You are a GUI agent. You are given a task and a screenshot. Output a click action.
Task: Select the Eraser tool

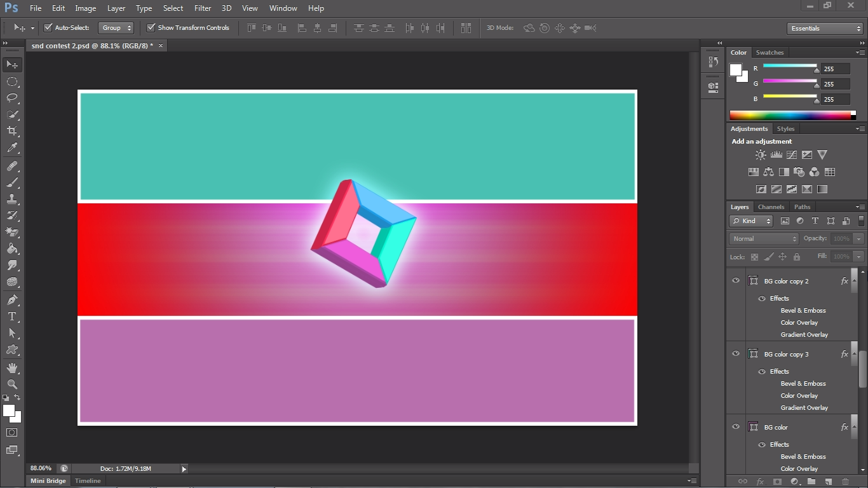(12, 232)
